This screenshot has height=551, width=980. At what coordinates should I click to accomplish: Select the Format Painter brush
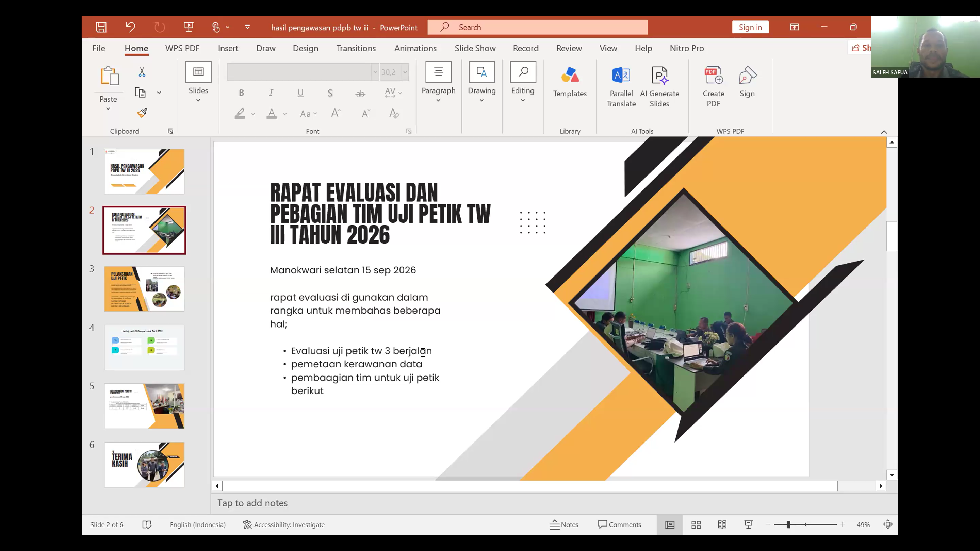[142, 113]
